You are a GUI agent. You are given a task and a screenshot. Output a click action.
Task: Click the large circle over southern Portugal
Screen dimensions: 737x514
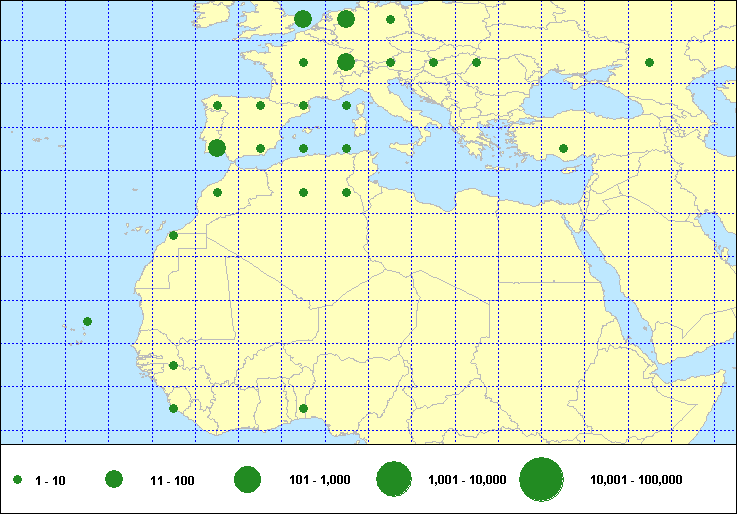tap(217, 148)
